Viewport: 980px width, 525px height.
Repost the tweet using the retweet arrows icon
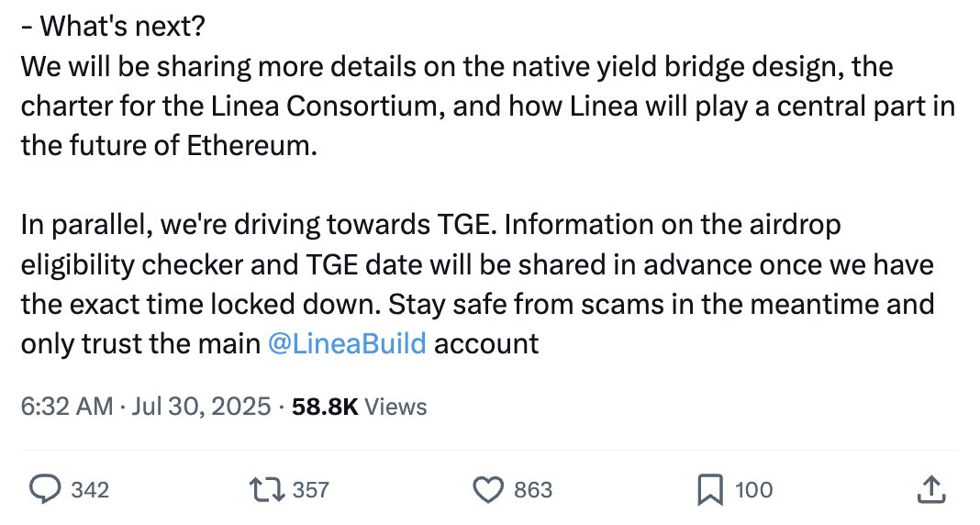click(x=268, y=489)
